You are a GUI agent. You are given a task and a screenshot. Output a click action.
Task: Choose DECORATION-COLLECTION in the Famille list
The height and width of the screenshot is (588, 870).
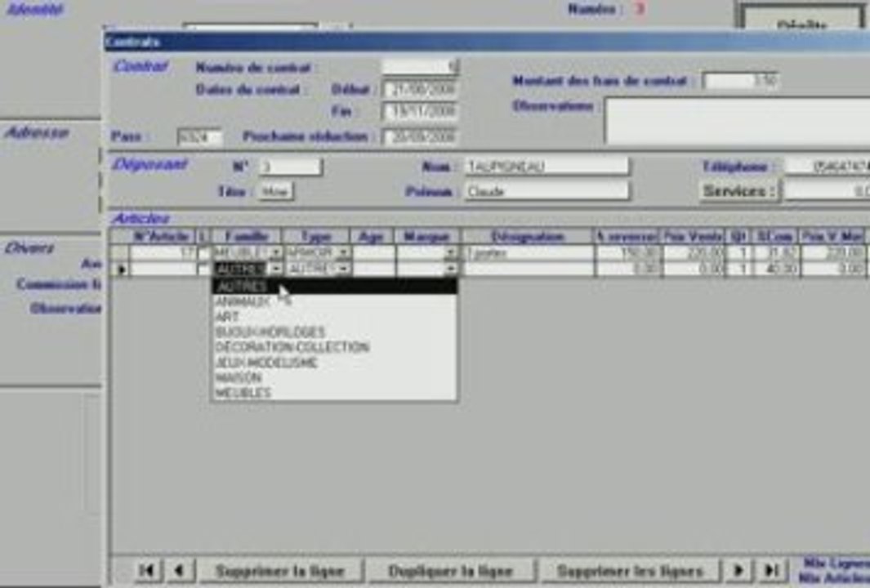[335, 347]
